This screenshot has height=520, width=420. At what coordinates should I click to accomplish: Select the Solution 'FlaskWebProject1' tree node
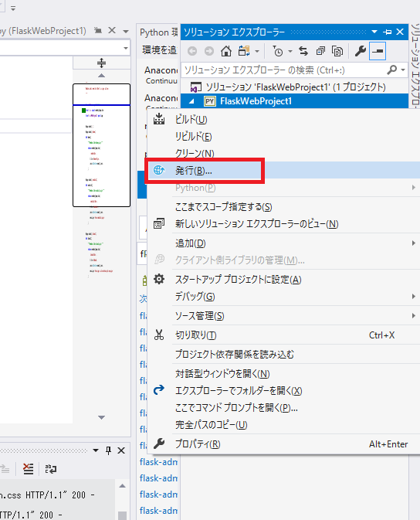(288, 87)
